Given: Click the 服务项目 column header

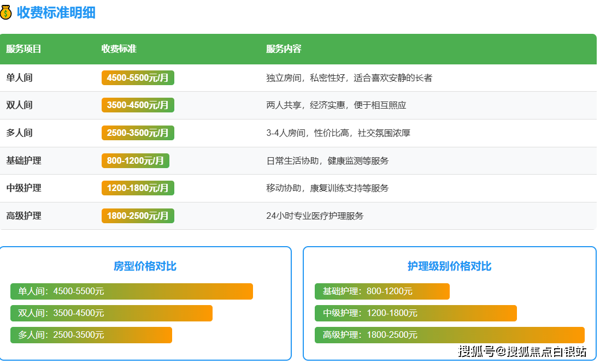Looking at the screenshot, I should [x=23, y=49].
